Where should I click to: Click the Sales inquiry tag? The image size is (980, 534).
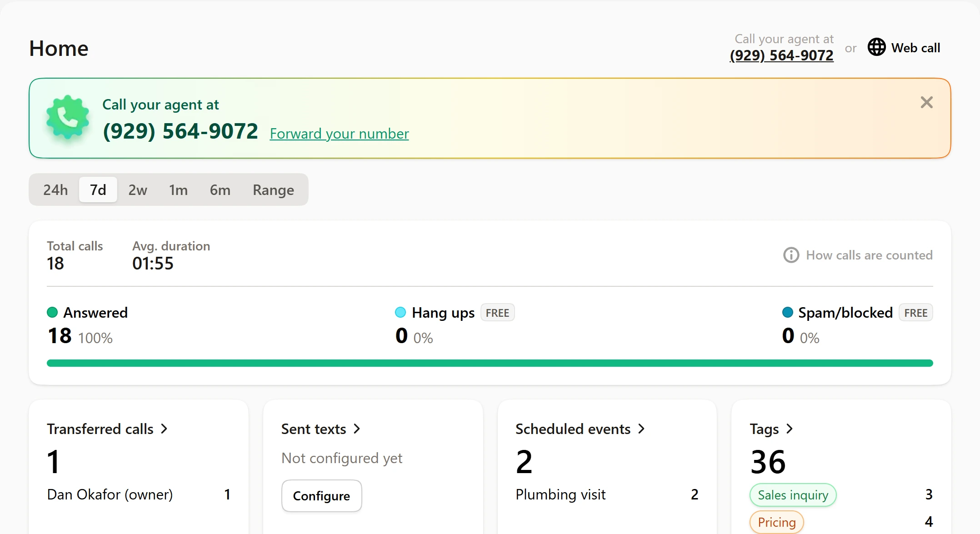[793, 495]
